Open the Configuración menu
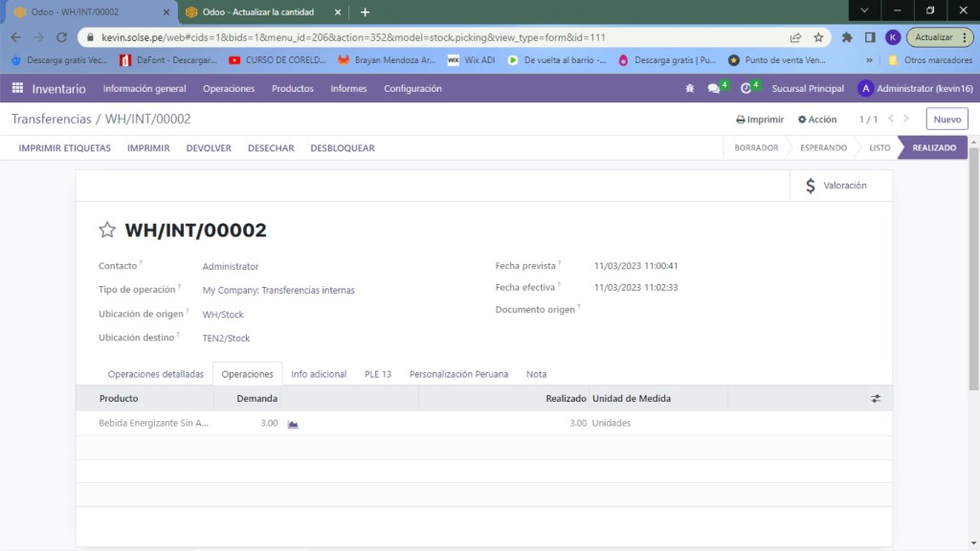This screenshot has height=551, width=980. [412, 89]
